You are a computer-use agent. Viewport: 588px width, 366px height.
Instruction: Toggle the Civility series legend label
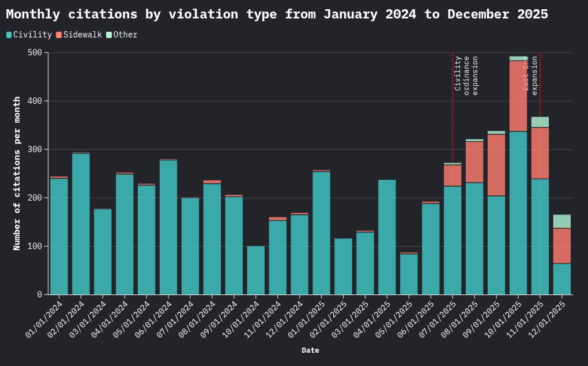[x=32, y=35]
